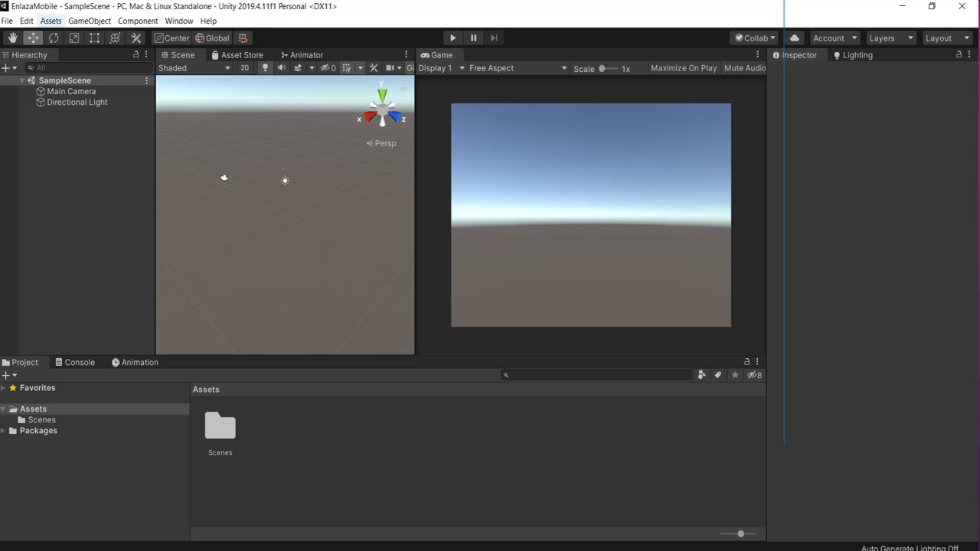Viewport: 980px width, 551px height.
Task: Toggle pivot Center mode
Action: coord(171,38)
